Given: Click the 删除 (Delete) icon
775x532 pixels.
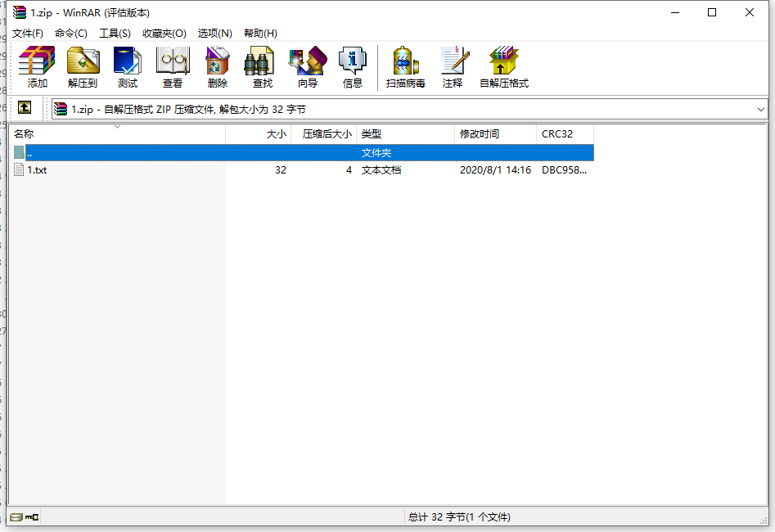Looking at the screenshot, I should point(218,67).
